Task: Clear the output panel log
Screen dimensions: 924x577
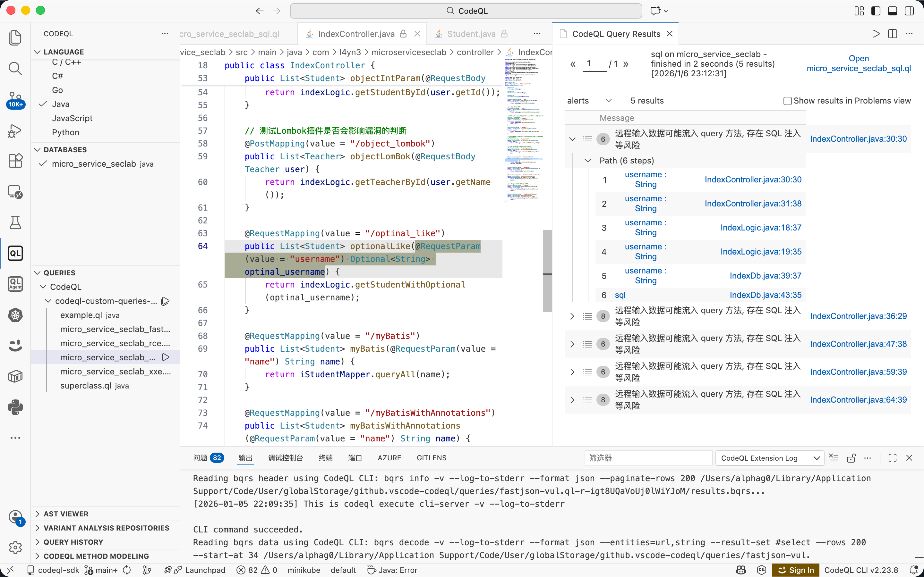Action: 834,458
